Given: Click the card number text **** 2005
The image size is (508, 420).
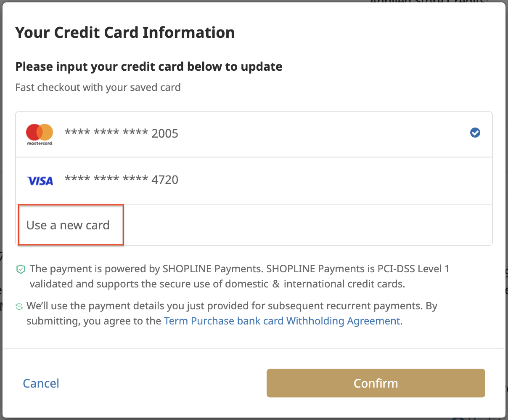Looking at the screenshot, I should click(x=122, y=133).
